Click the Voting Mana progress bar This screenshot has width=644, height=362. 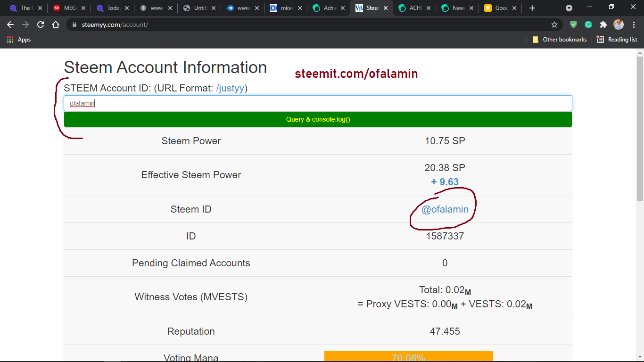[x=409, y=357]
